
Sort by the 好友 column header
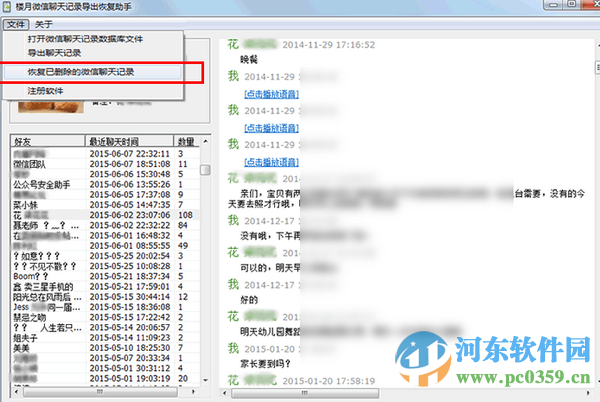click(x=47, y=142)
